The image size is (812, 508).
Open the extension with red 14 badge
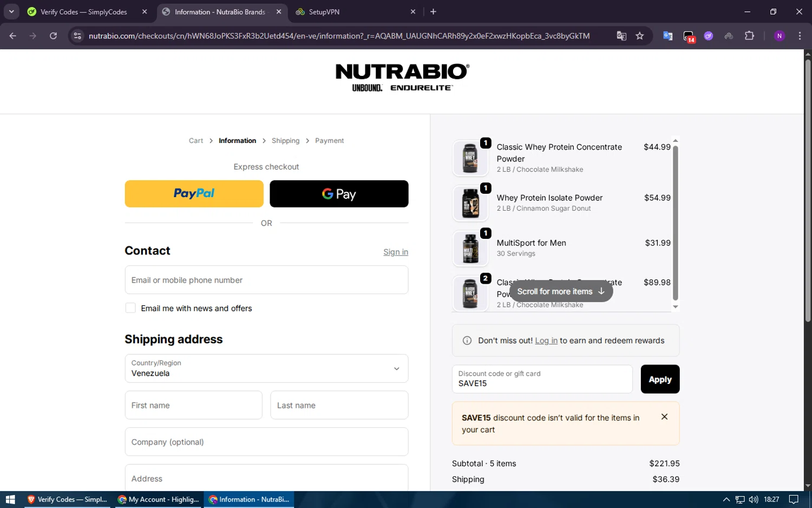click(x=689, y=36)
